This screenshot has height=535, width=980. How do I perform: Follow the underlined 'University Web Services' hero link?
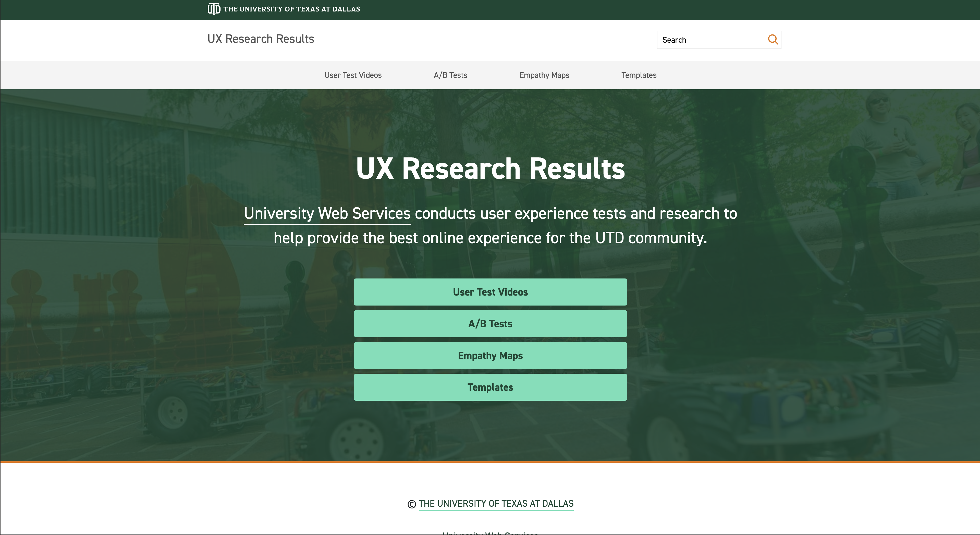click(327, 213)
